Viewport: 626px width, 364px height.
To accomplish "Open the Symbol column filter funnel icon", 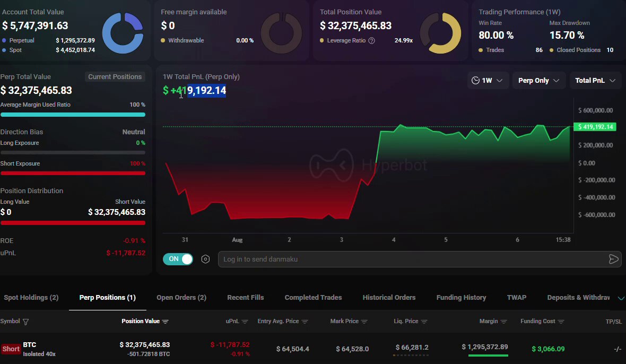I will [25, 322].
